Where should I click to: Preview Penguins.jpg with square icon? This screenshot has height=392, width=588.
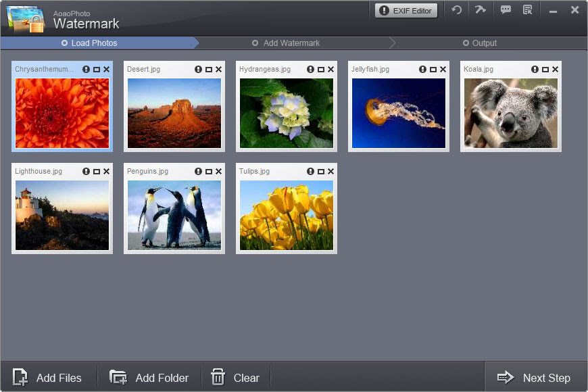tap(208, 172)
